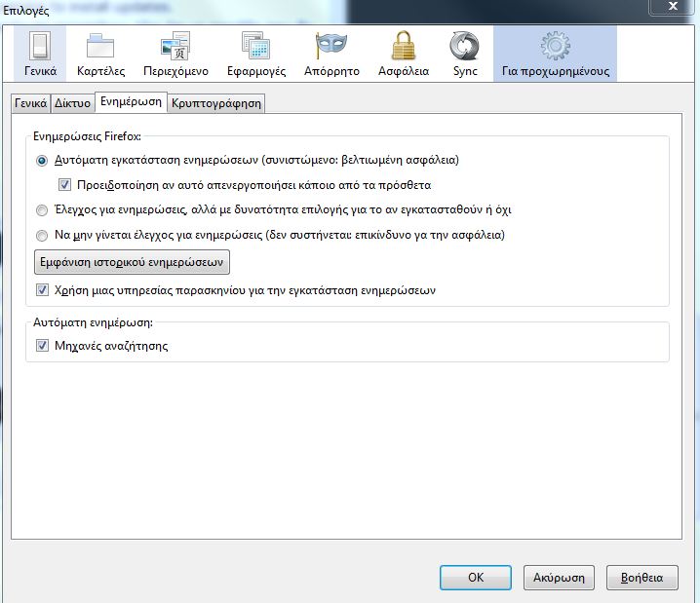Toggle Προειδοποίηση για πρόσθετα checkbox

point(64,185)
